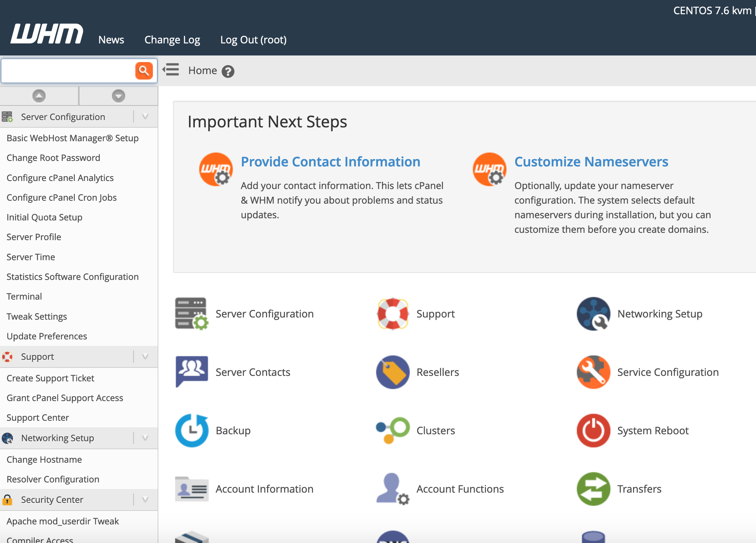Collapse the Security Center sidebar section chevron

click(x=145, y=500)
